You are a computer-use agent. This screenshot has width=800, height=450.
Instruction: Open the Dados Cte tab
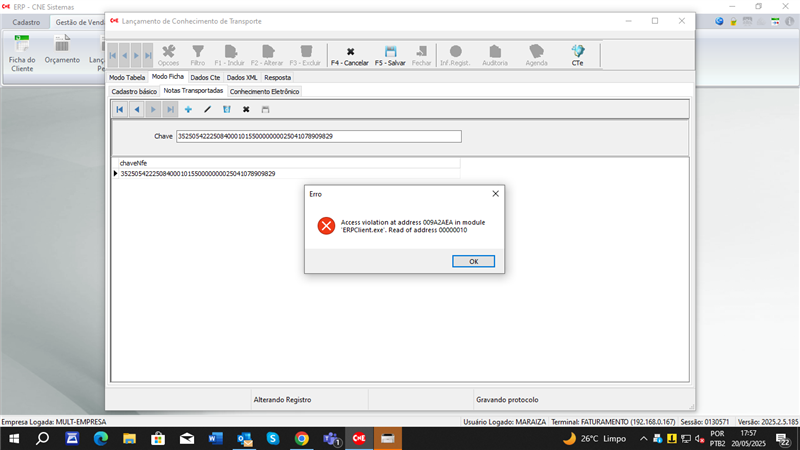205,77
